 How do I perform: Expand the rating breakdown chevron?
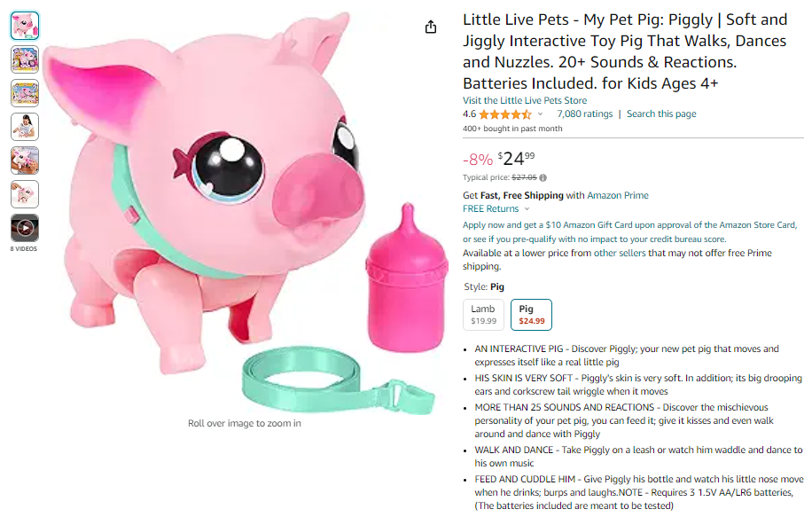pyautogui.click(x=541, y=114)
